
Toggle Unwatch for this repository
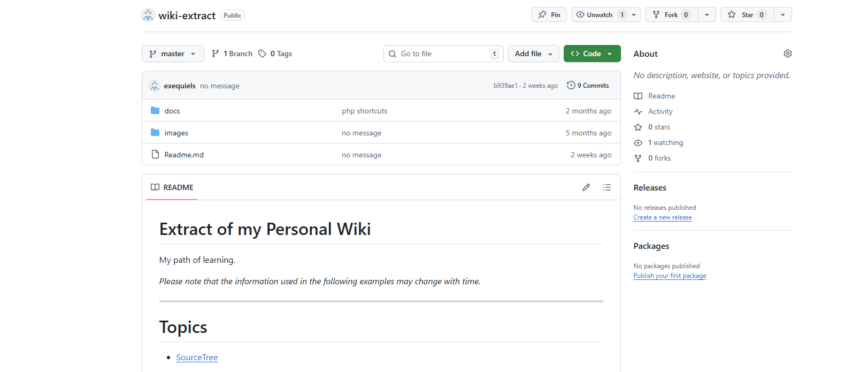point(594,15)
